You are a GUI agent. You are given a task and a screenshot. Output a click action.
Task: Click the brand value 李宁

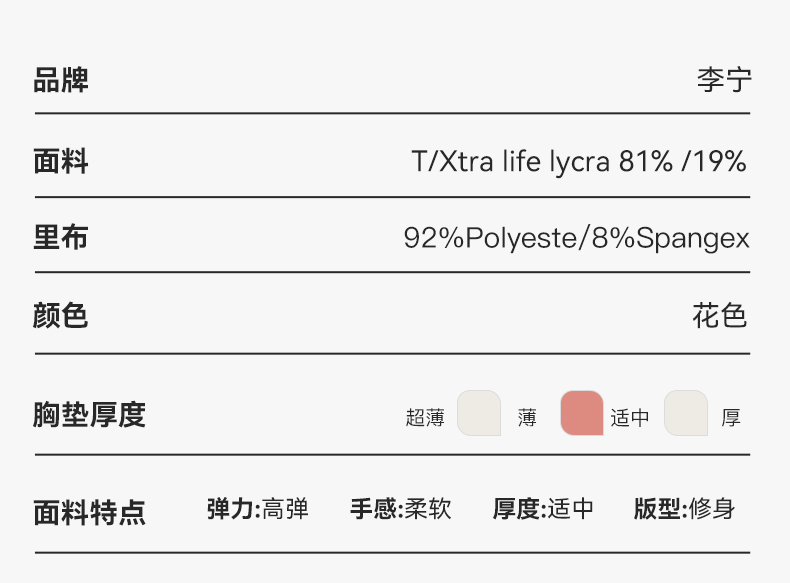[x=724, y=80]
